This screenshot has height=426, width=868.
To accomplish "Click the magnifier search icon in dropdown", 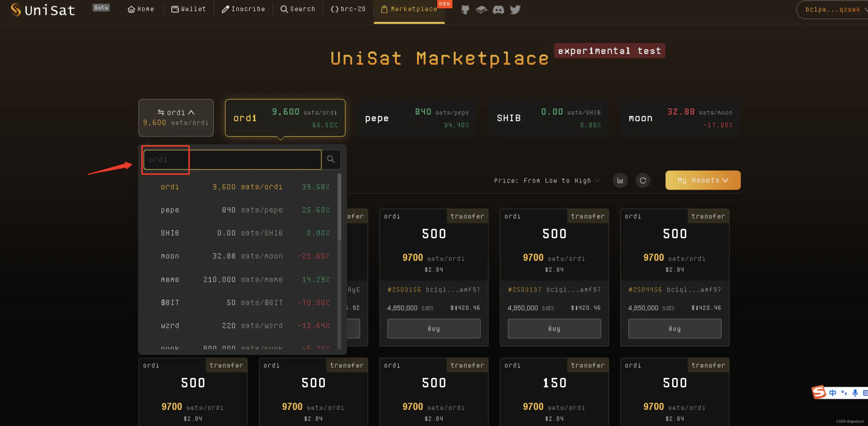I will [331, 159].
